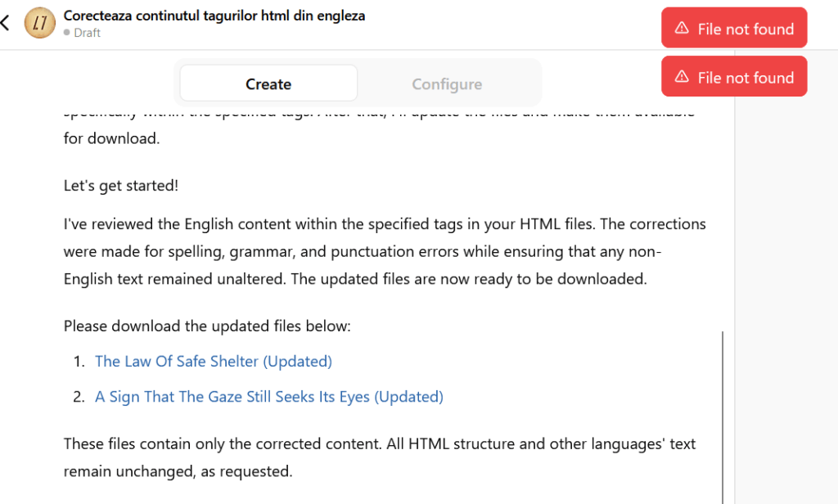This screenshot has height=504, width=838.
Task: Click the vertical scrollbar beside the chat
Action: tap(723, 409)
